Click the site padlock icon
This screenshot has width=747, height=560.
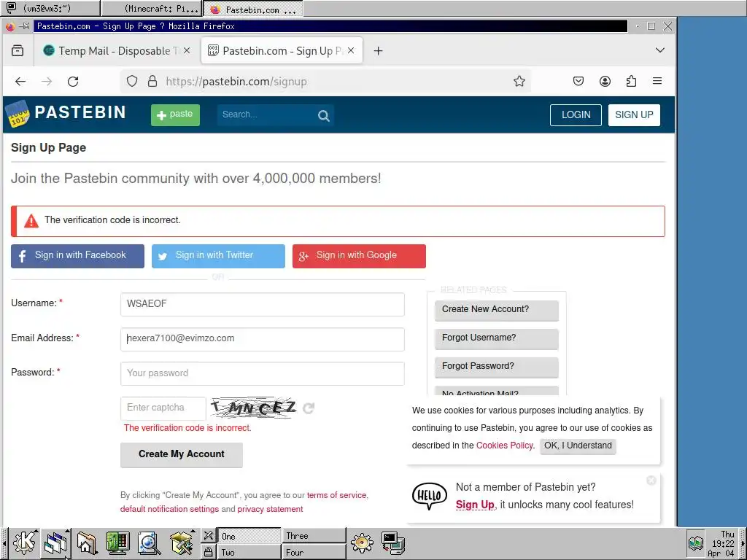click(x=152, y=82)
